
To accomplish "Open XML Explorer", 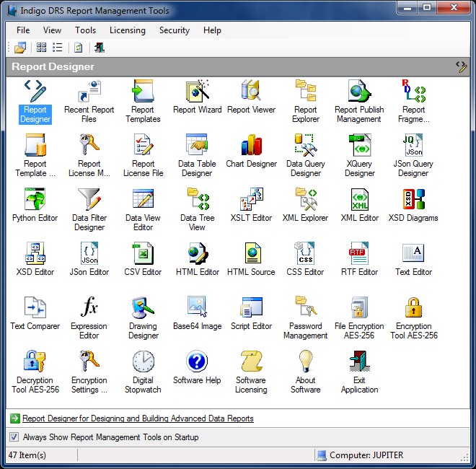I will point(305,206).
